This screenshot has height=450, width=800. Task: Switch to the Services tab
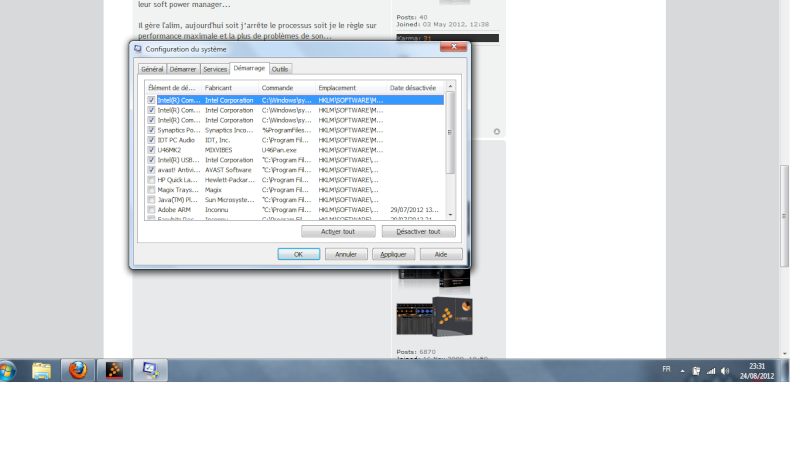point(215,69)
